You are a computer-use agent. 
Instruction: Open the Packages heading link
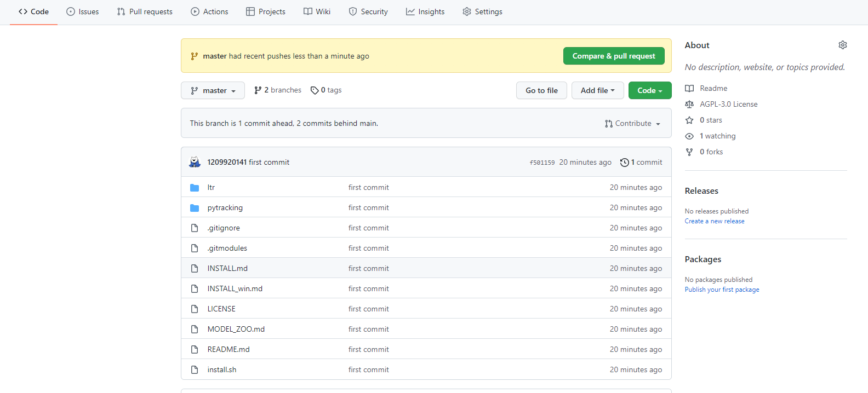703,259
